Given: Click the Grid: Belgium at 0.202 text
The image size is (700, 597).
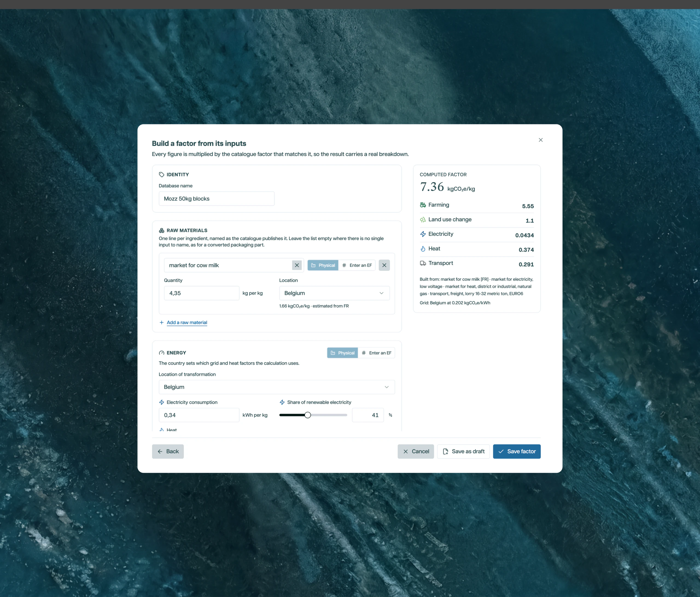Looking at the screenshot, I should pyautogui.click(x=455, y=303).
